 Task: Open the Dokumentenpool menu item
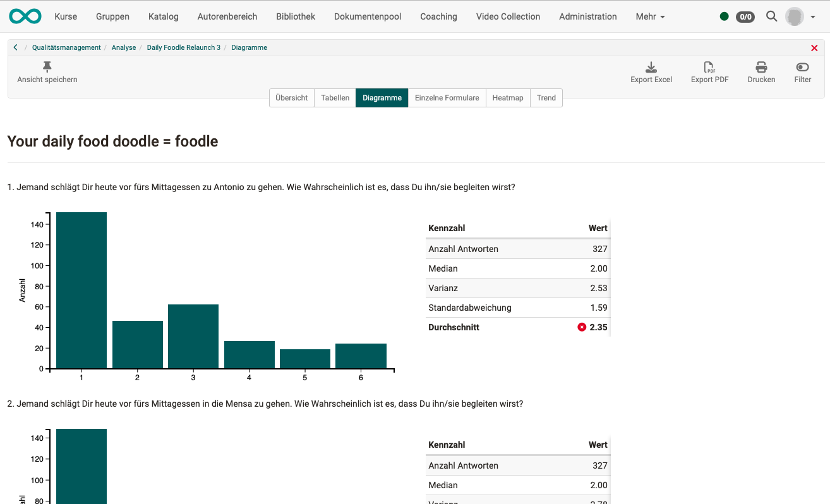click(368, 16)
